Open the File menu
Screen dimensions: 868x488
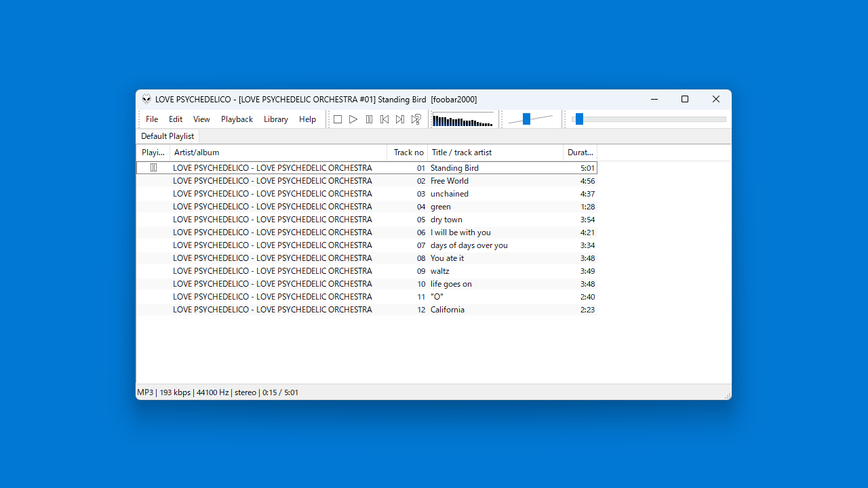click(x=152, y=119)
